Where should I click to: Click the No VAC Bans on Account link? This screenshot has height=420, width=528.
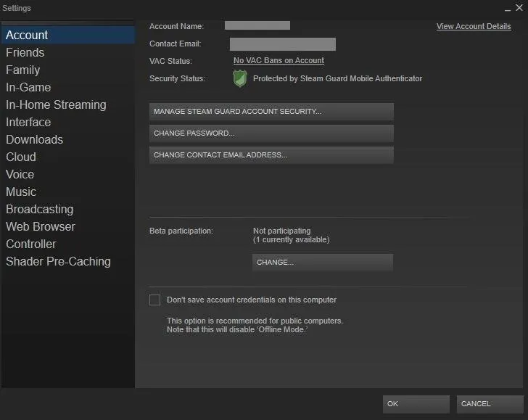click(279, 61)
